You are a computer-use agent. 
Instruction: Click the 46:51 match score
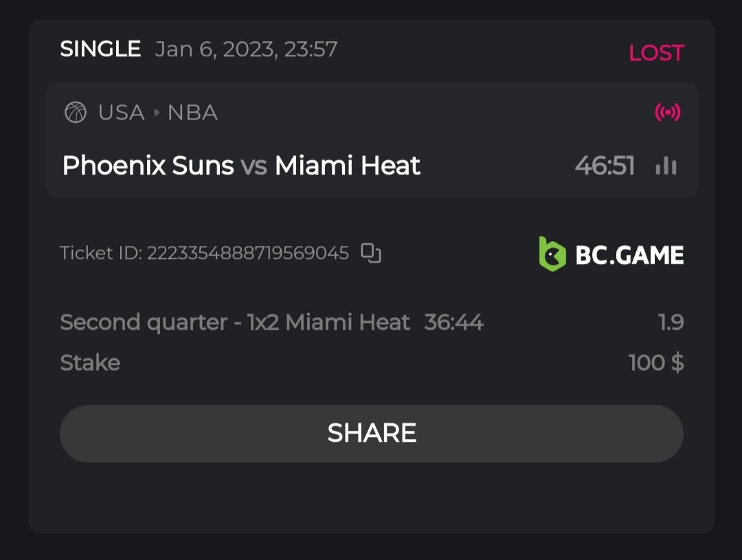coord(605,166)
